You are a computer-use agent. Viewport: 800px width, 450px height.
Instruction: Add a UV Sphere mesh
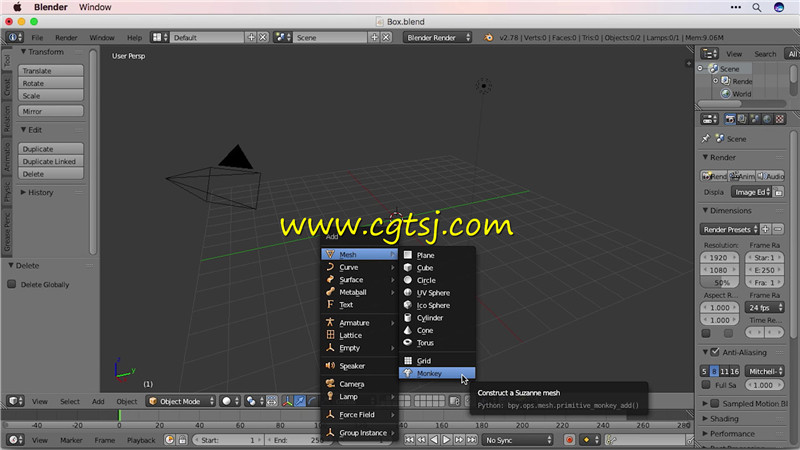click(x=437, y=293)
